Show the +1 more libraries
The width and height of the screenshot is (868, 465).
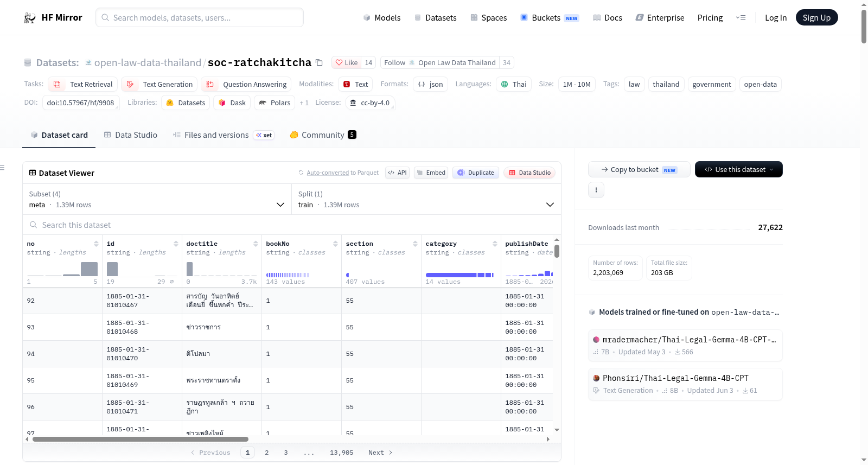pos(304,103)
